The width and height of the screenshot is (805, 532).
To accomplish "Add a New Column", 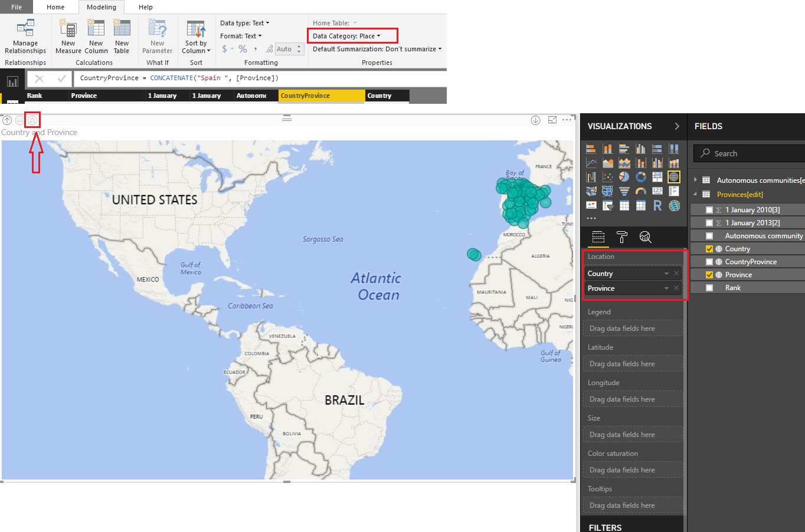I will (x=96, y=37).
